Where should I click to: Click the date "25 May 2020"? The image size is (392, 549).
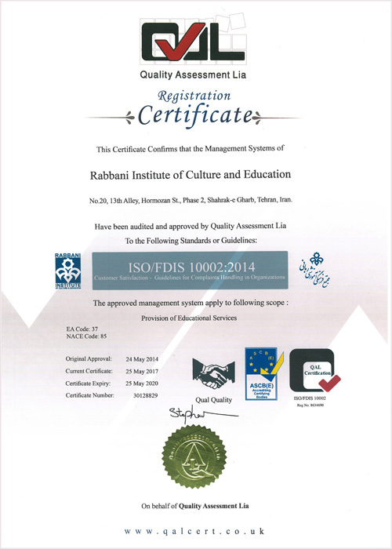pyautogui.click(x=142, y=384)
